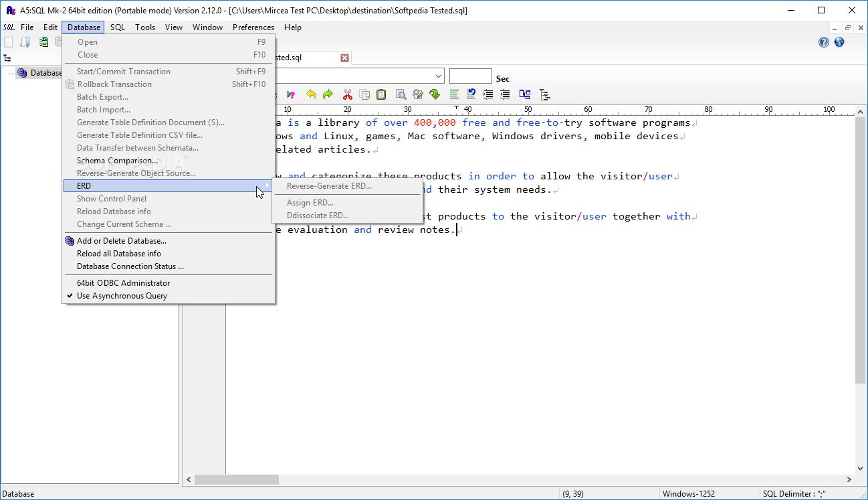Click the word 400,000 in the editor

[435, 122]
